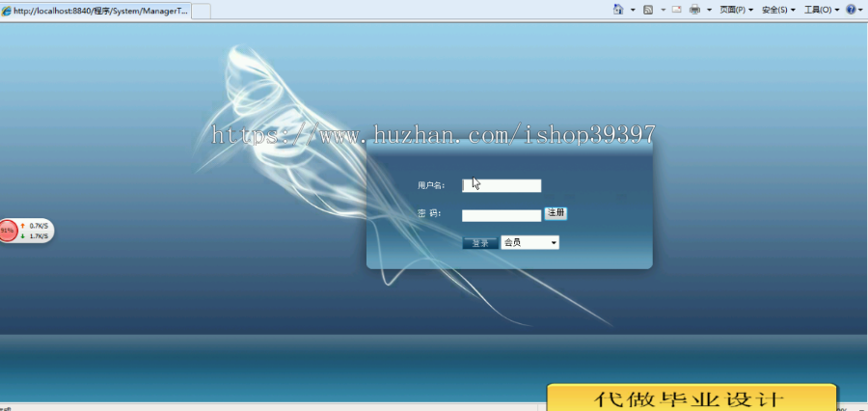Image resolution: width=868 pixels, height=411 pixels.
Task: Select the Read Mail envelope icon
Action: tap(676, 10)
